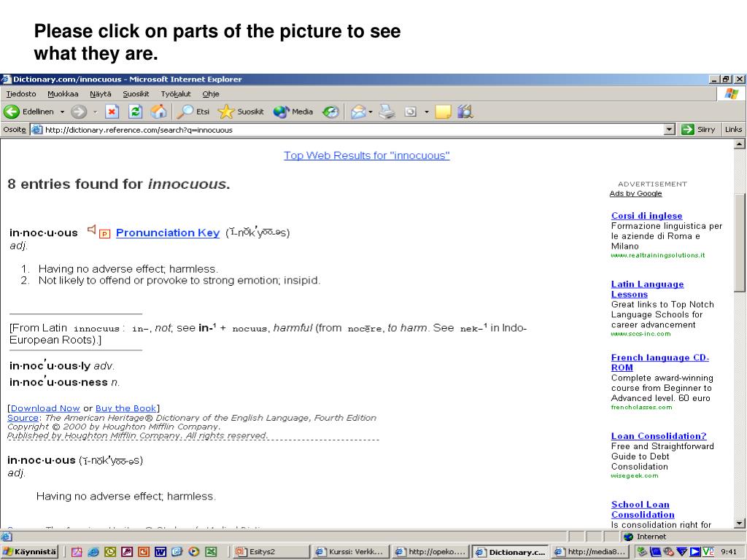
Task: Click the yellow note toolbar icon
Action: click(x=443, y=112)
